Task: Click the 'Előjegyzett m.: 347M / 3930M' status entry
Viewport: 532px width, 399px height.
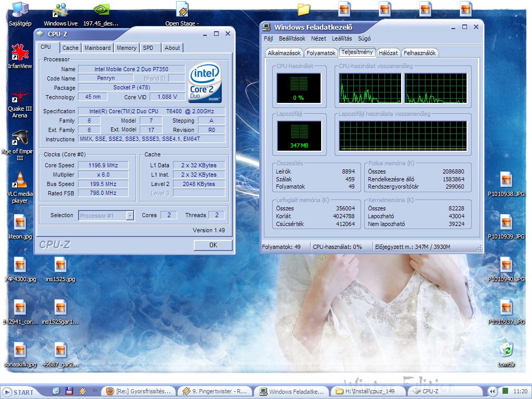Action: coord(413,247)
